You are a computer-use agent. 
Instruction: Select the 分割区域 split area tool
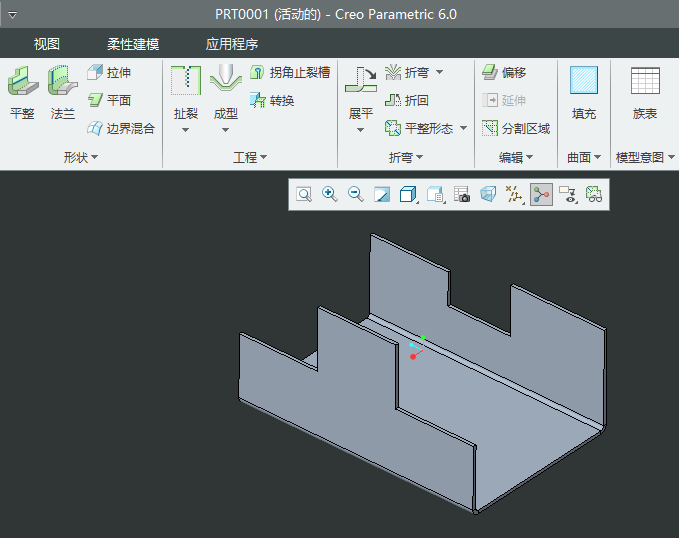516,128
